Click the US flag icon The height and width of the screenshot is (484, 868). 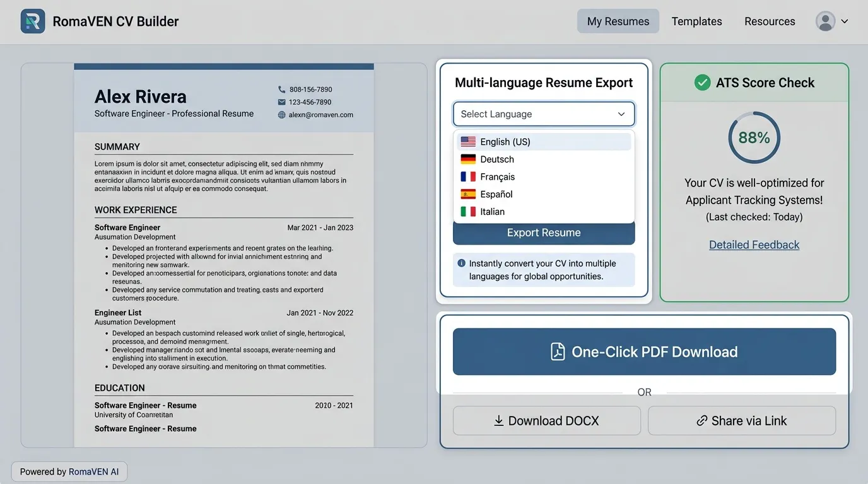tap(468, 142)
